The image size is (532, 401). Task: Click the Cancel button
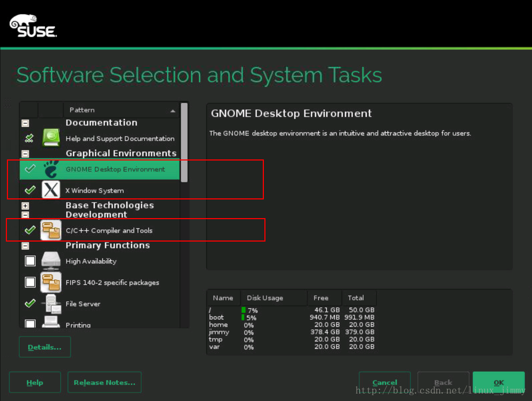(x=385, y=382)
